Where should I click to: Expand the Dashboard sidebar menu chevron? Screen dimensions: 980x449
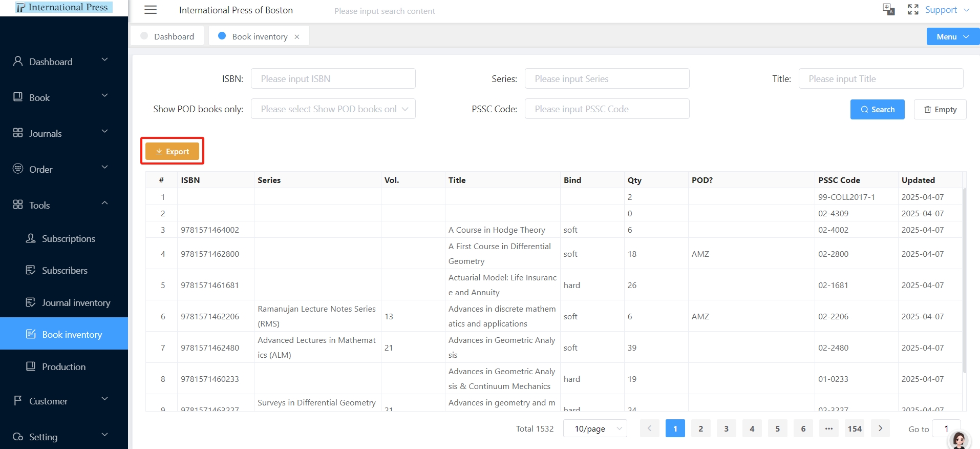click(x=104, y=60)
